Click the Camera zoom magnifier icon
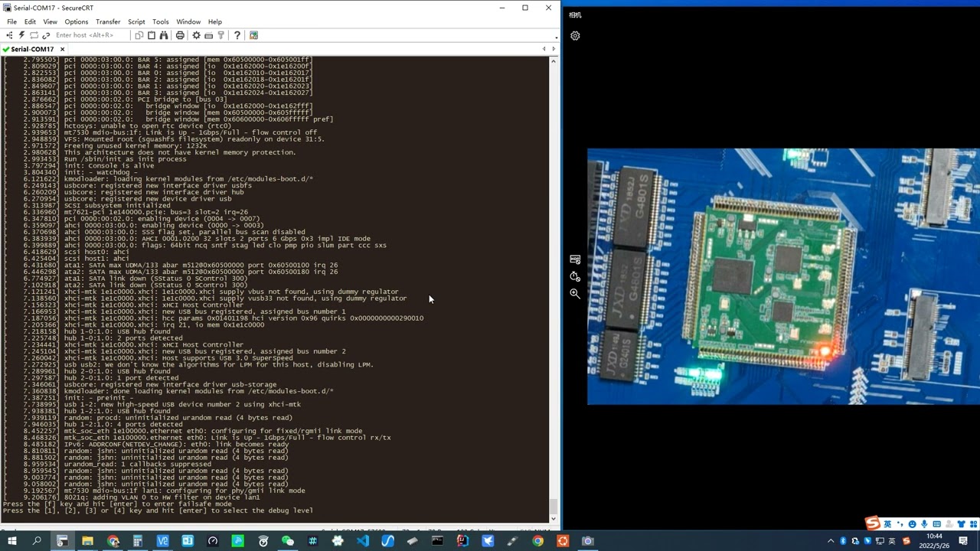The width and height of the screenshot is (980, 551). pyautogui.click(x=575, y=293)
